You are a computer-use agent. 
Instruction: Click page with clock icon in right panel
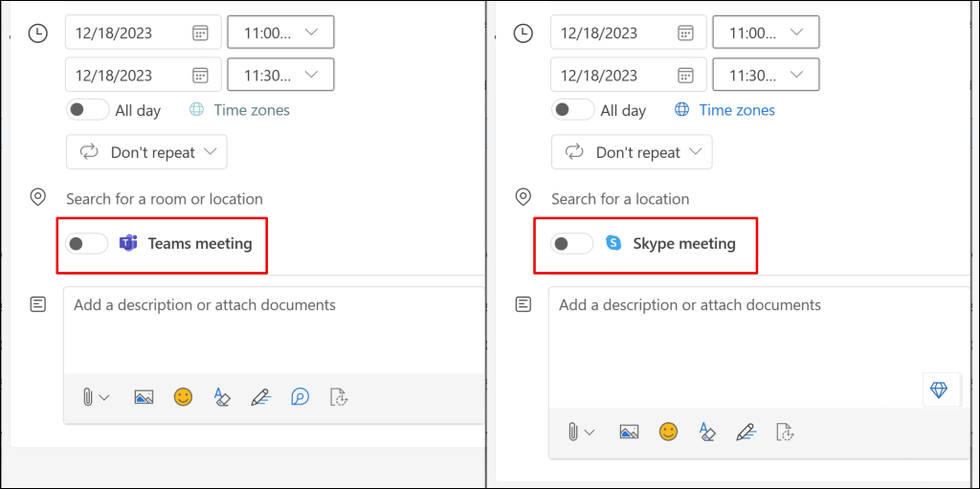point(785,433)
